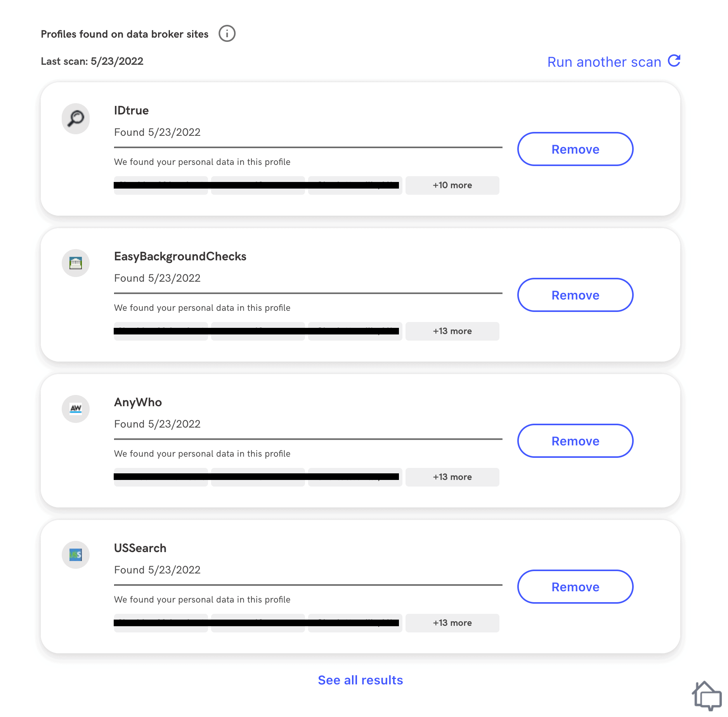Remove the IDtrue profile

point(575,149)
